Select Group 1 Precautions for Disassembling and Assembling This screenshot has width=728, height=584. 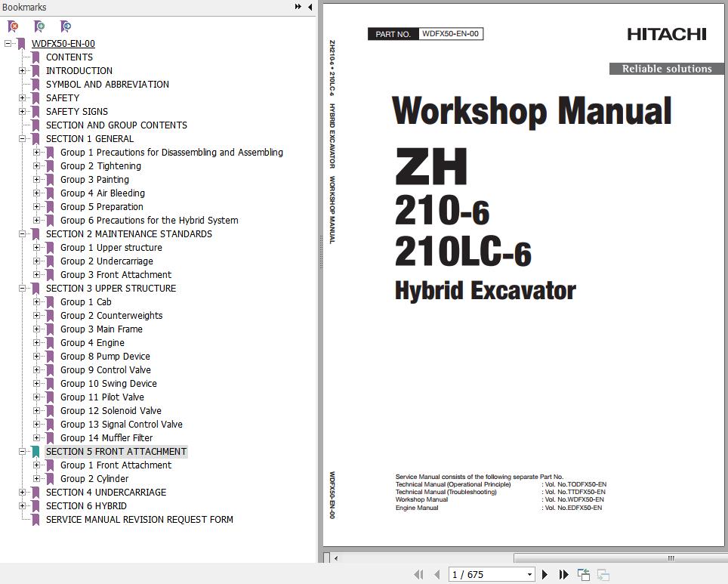[x=171, y=153]
